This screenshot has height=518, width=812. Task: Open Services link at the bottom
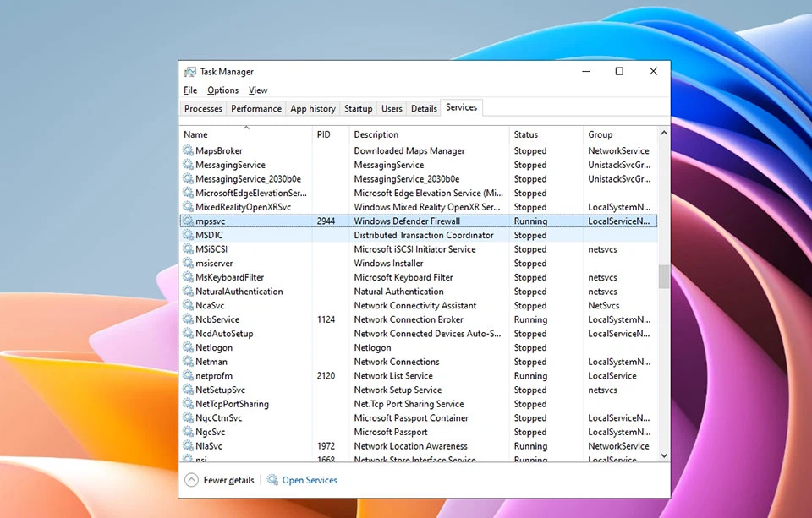tap(310, 480)
